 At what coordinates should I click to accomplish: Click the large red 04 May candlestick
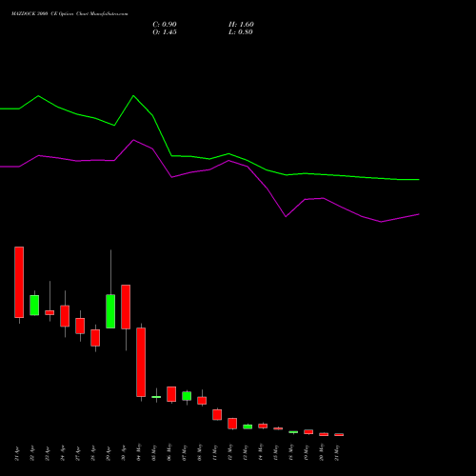point(141,362)
